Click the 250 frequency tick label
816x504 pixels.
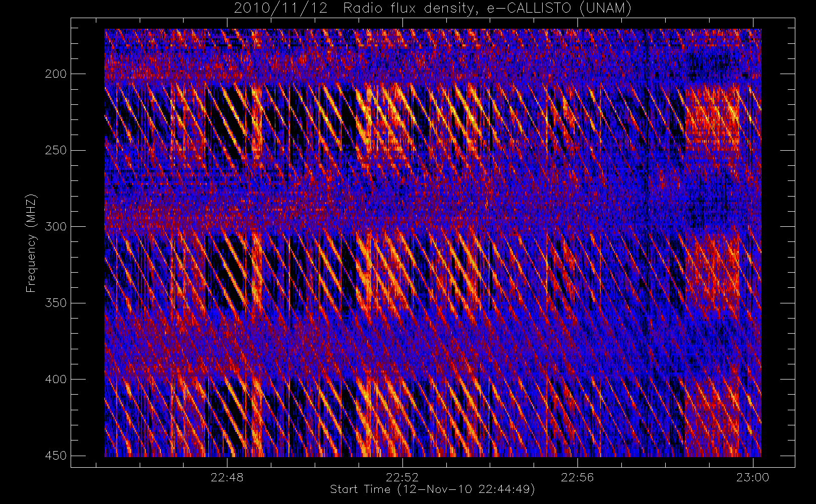click(55, 150)
